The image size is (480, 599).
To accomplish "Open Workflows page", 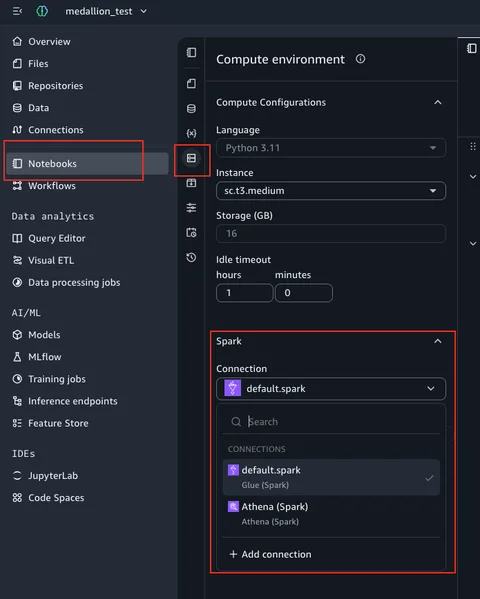I will pos(44,186).
